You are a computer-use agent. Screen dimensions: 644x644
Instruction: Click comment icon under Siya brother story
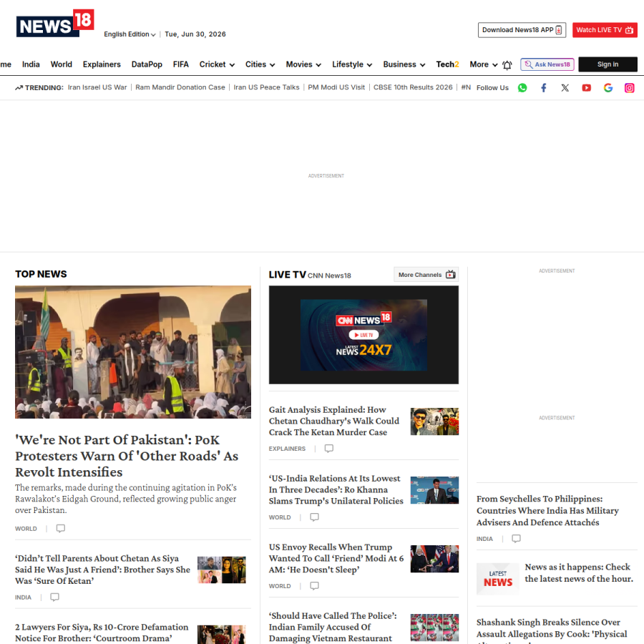pos(54,597)
